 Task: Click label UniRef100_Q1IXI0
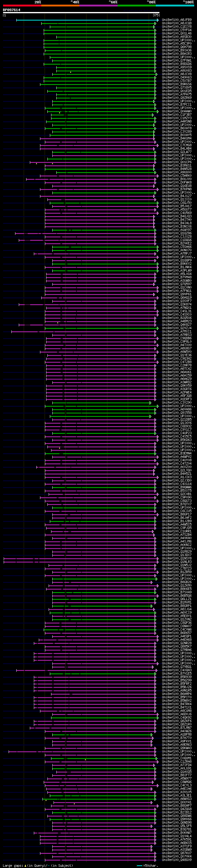coord(177,199)
